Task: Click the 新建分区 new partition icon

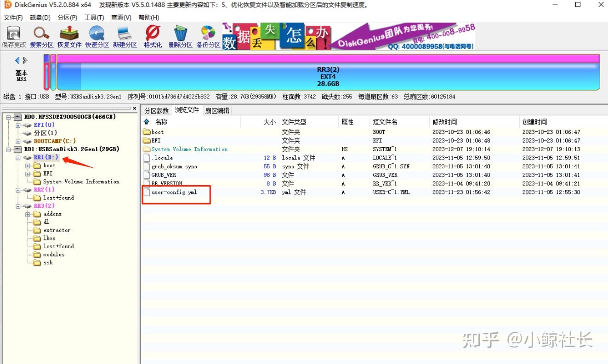Action: click(x=125, y=36)
